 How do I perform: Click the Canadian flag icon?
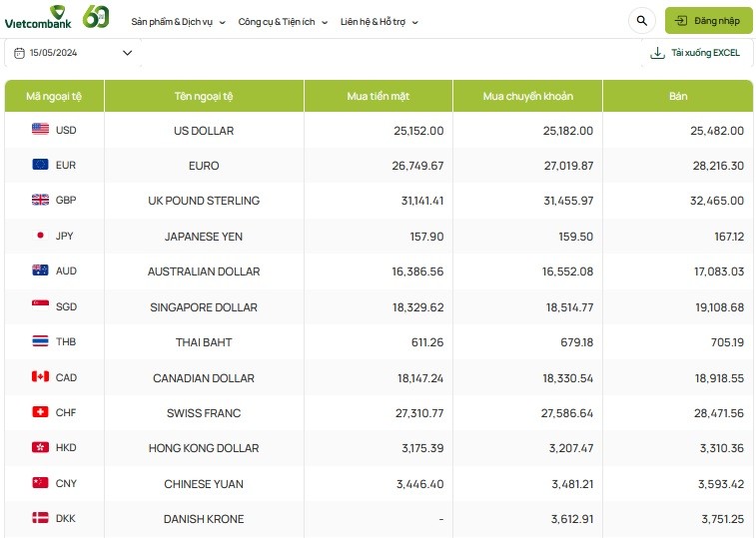click(x=40, y=377)
